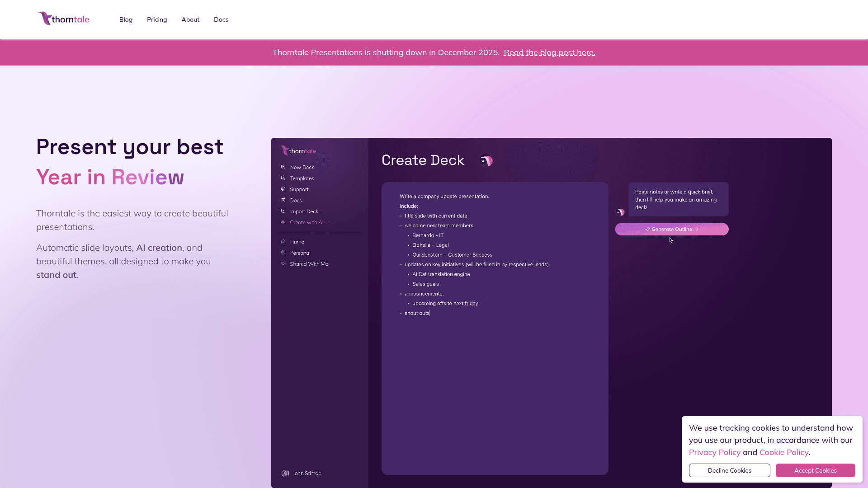Click the 'updates on key initiatives' bullet
Screen dimensions: 868x488
click(x=476, y=265)
